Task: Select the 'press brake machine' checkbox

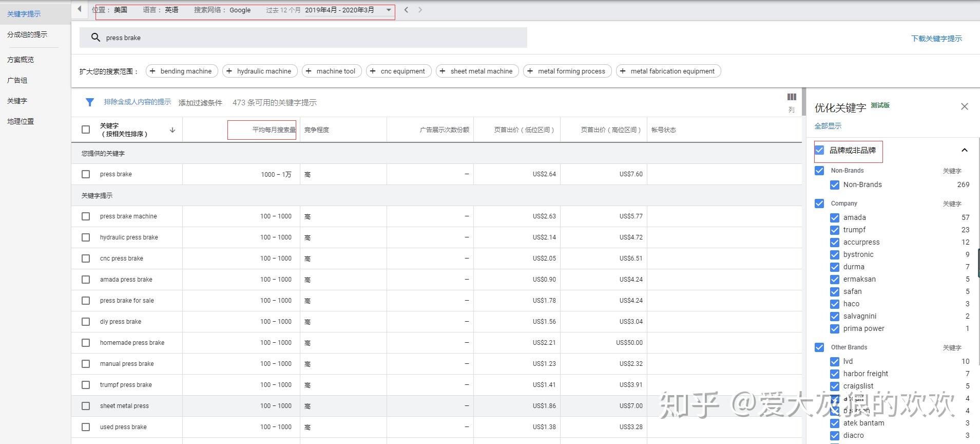Action: click(86, 216)
